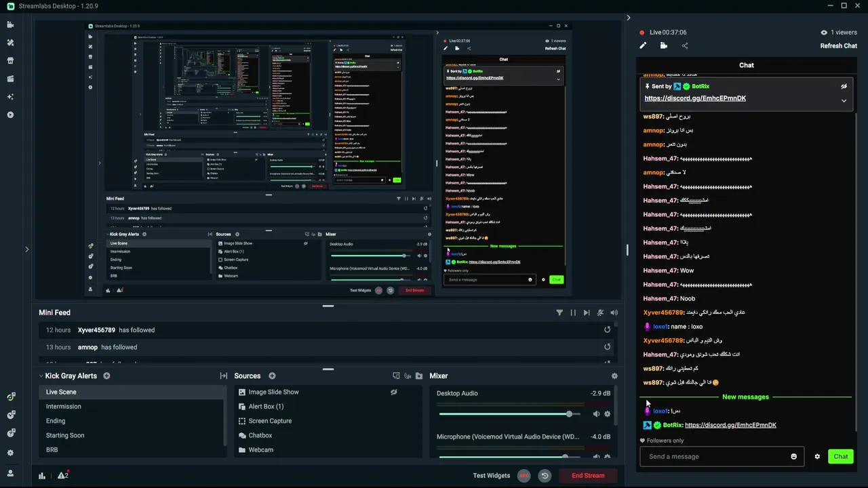This screenshot has width=868, height=488.
Task: Replay the amnop follow alert
Action: 607,347
